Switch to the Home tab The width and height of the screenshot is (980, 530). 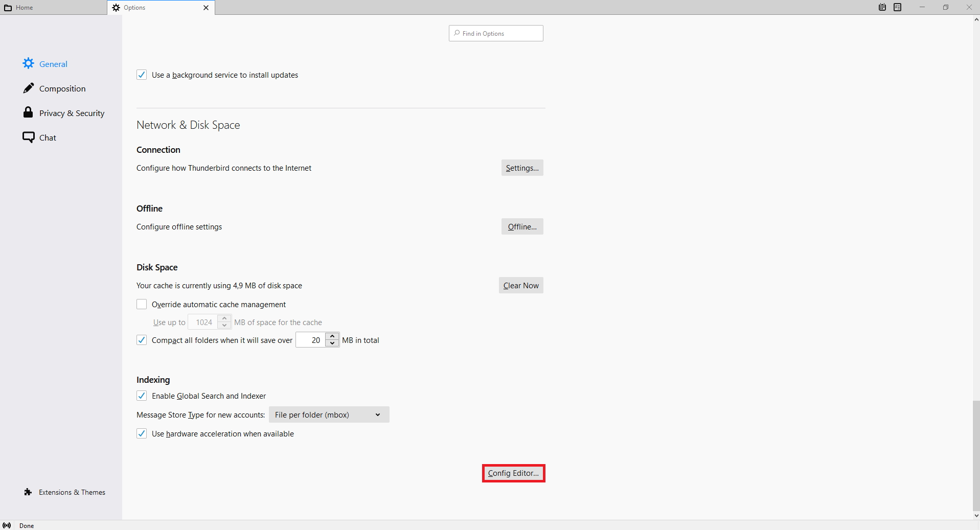coord(53,7)
